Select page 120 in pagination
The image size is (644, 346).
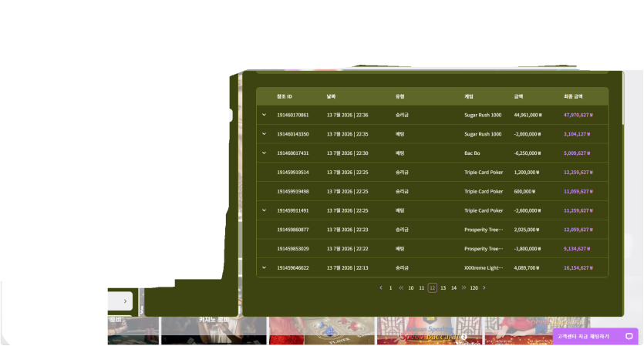pos(474,288)
